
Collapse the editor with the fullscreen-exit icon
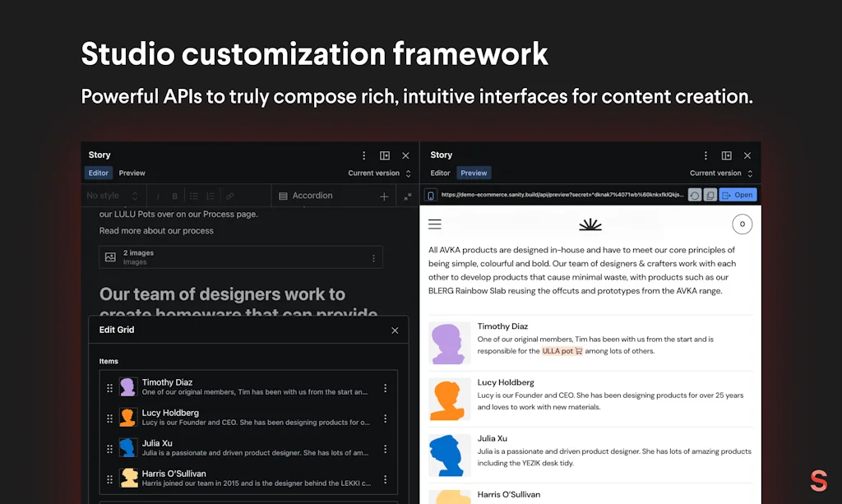[x=408, y=196]
